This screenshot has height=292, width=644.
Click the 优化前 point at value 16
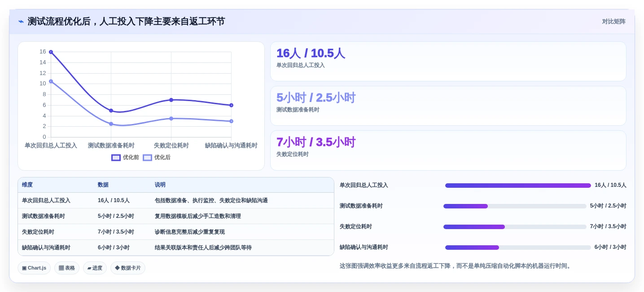[51, 52]
